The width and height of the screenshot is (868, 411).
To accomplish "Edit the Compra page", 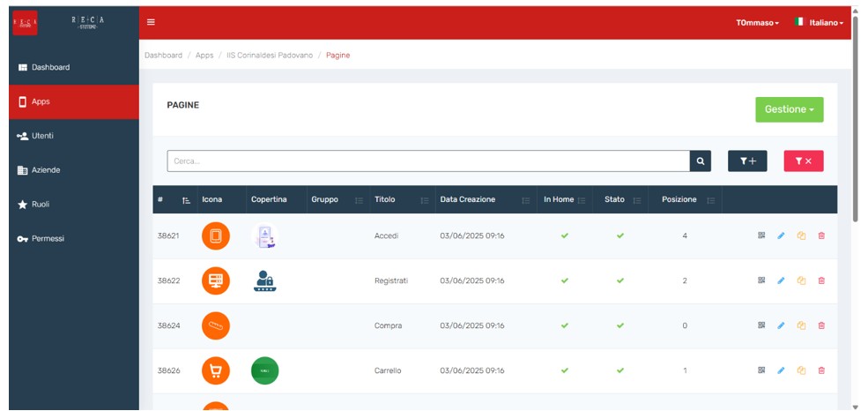I will 781,325.
